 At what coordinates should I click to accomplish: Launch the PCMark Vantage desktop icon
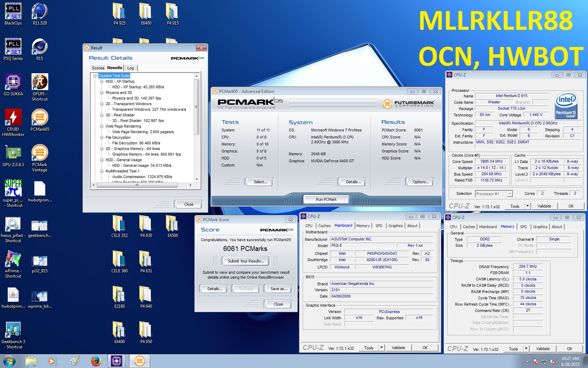40,158
